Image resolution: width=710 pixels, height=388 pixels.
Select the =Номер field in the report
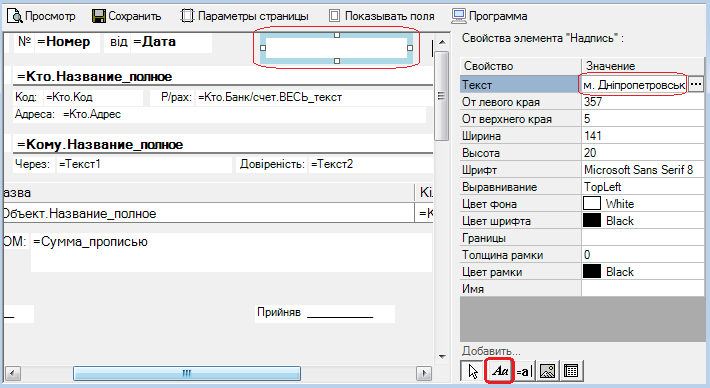[x=67, y=42]
